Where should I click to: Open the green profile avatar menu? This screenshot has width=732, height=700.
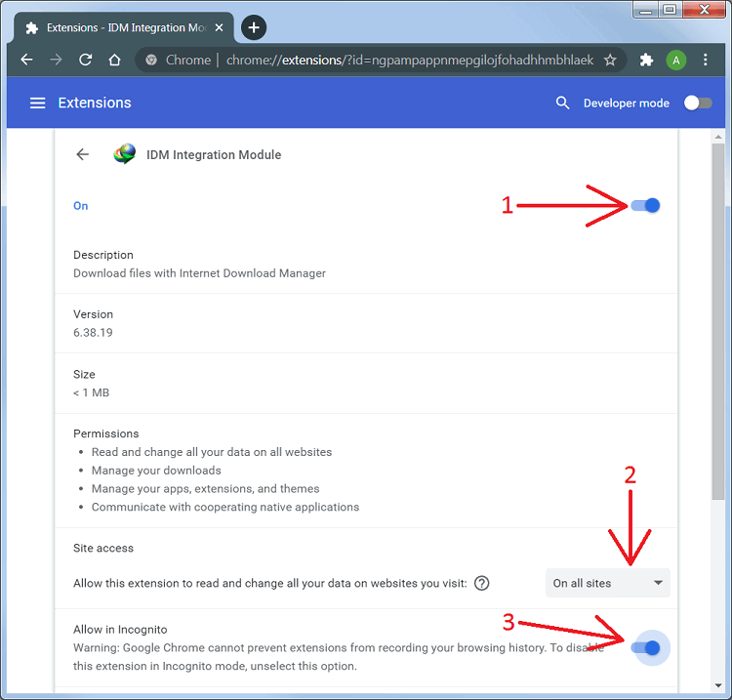676,60
